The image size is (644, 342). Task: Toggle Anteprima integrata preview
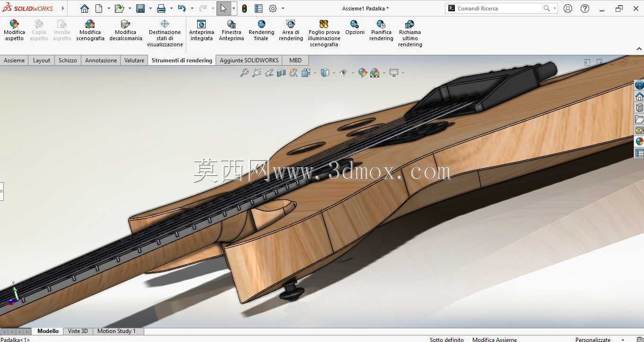(201, 30)
